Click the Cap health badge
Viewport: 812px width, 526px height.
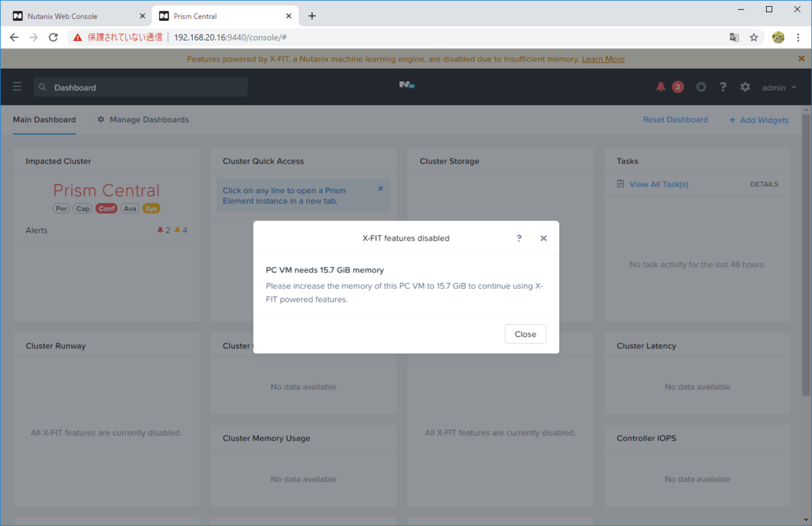pos(83,208)
